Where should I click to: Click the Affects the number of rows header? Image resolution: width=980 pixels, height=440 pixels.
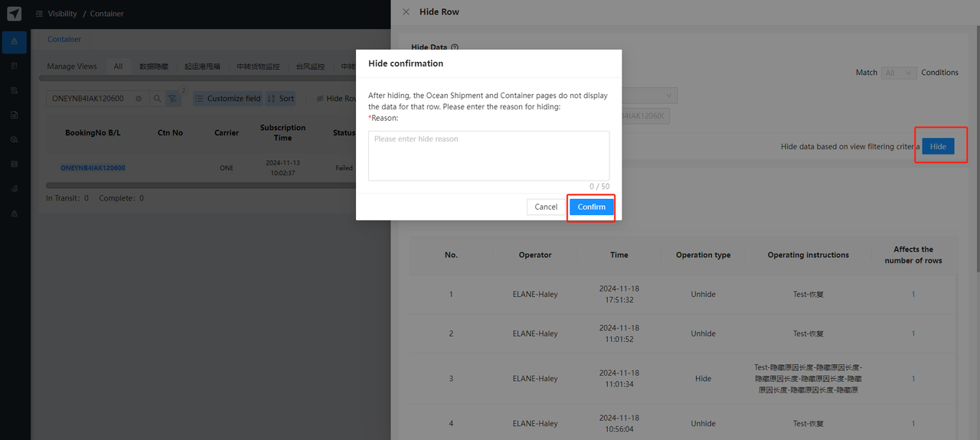[x=913, y=255]
